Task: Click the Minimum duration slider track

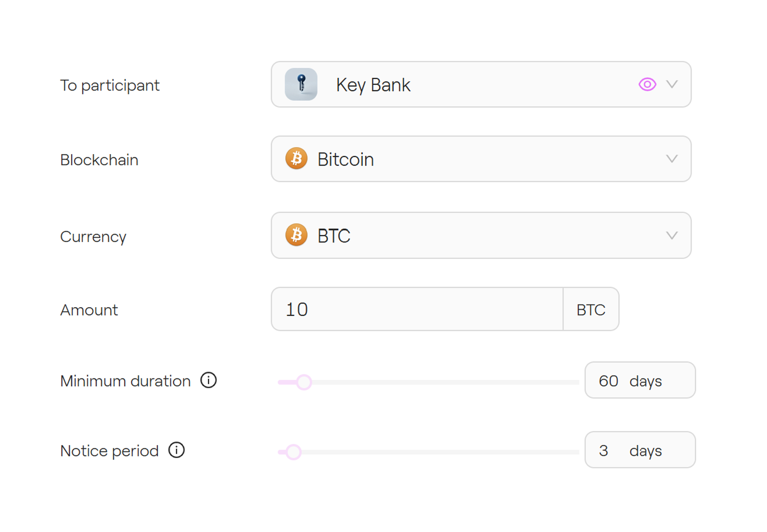Action: (x=442, y=382)
